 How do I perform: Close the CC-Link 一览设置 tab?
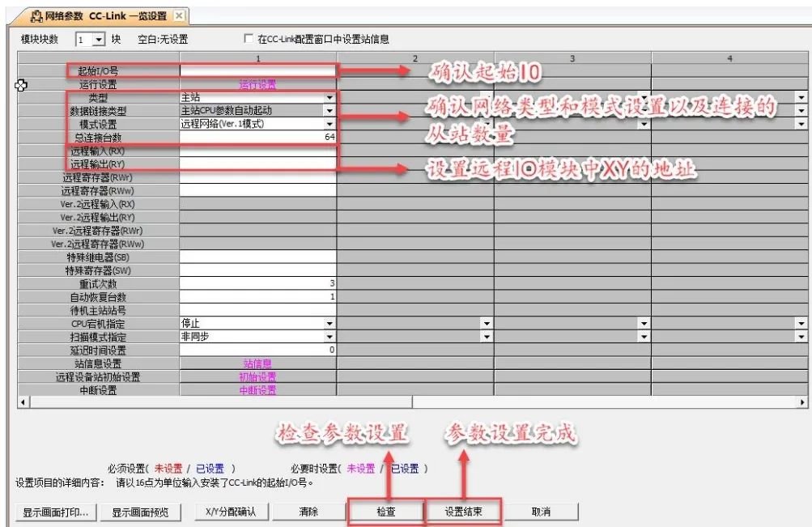point(179,16)
